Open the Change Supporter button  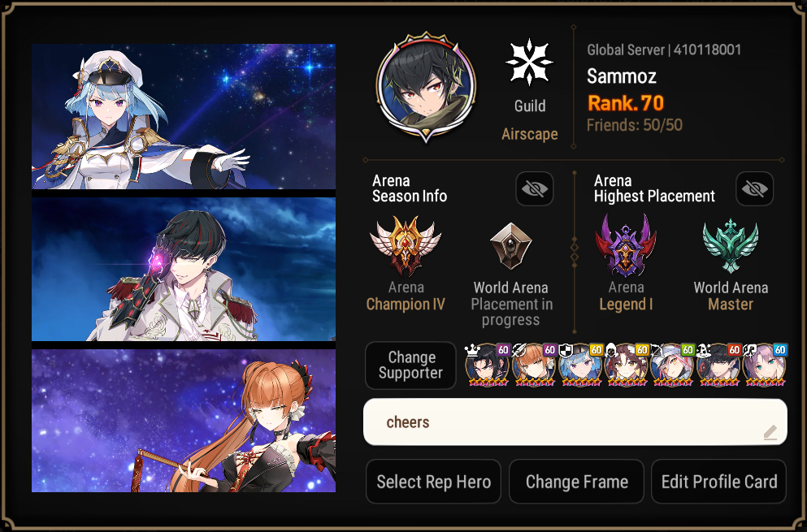click(410, 365)
